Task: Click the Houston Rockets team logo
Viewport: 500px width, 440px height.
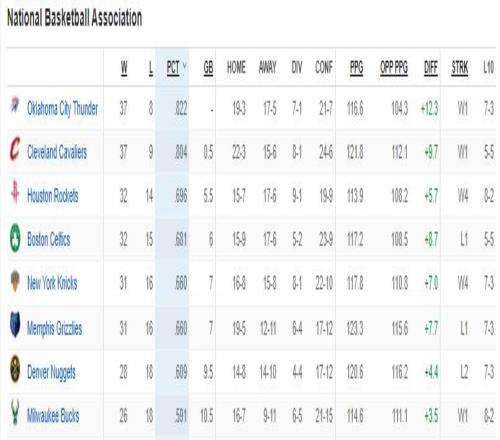Action: point(15,192)
